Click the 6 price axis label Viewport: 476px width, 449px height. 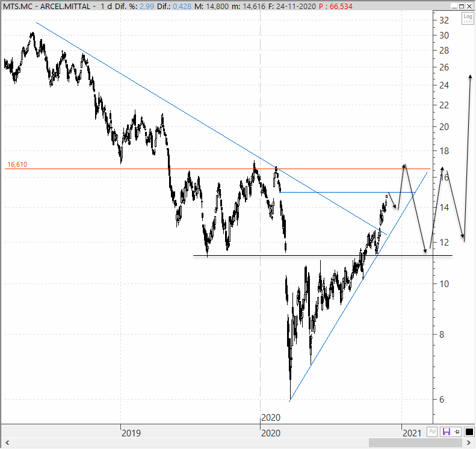coord(442,400)
